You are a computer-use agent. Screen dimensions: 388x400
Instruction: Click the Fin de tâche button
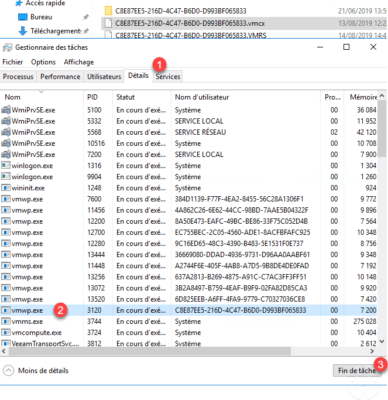point(357,370)
